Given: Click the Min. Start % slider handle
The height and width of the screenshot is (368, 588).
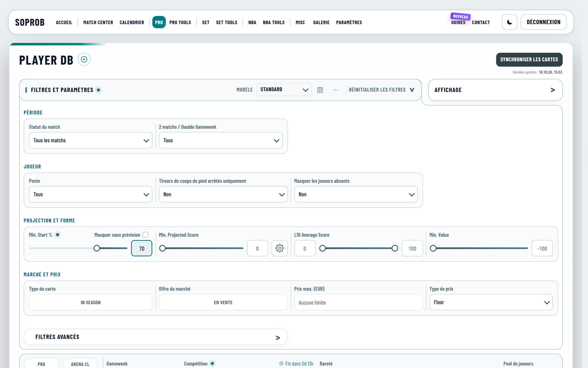Looking at the screenshot, I should (x=97, y=248).
